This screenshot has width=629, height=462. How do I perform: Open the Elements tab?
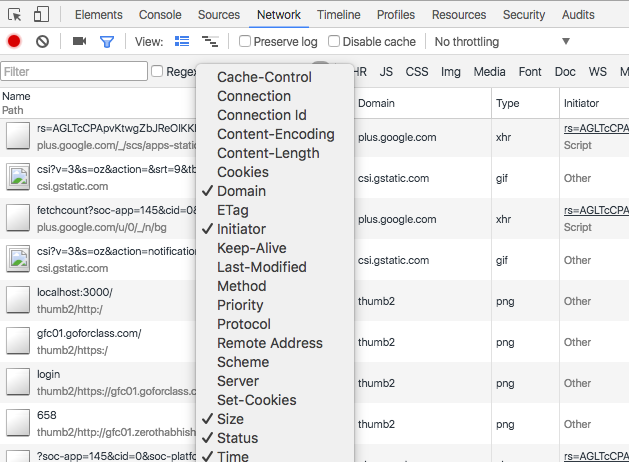[99, 15]
